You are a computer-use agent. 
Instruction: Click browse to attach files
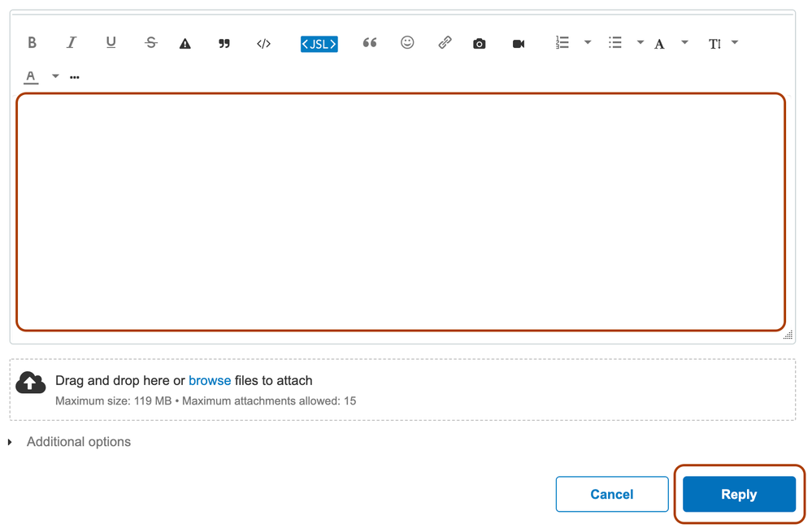click(210, 380)
